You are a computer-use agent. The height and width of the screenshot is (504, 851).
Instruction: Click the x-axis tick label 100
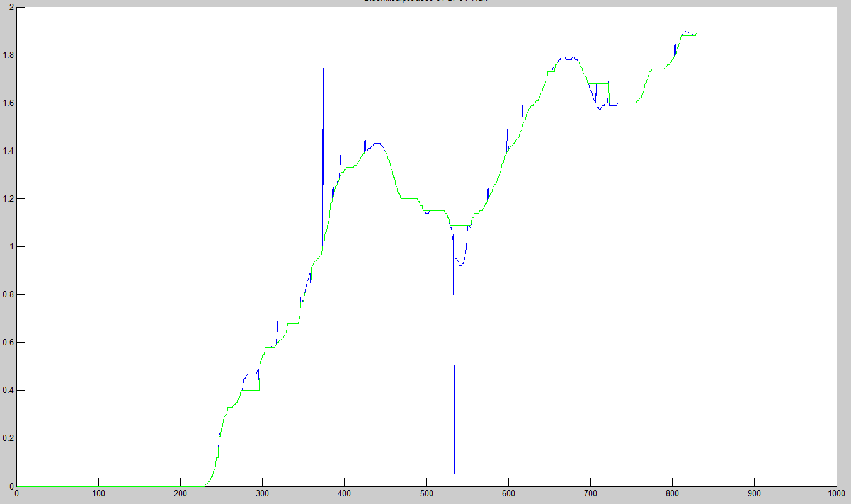98,495
